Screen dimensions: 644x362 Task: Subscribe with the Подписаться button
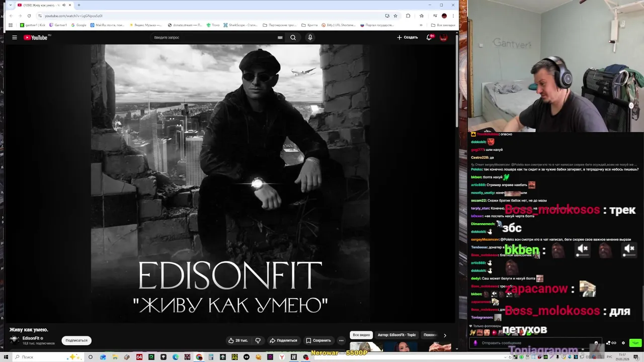76,340
